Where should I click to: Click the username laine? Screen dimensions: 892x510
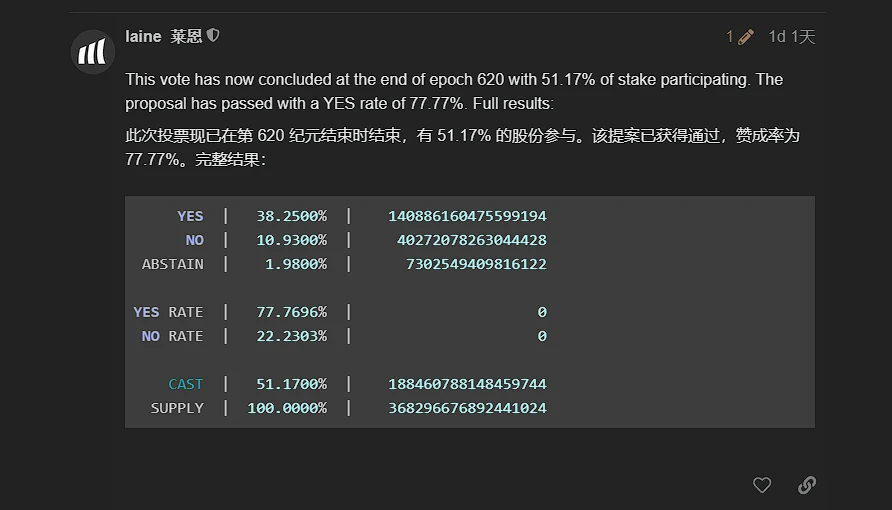click(143, 36)
